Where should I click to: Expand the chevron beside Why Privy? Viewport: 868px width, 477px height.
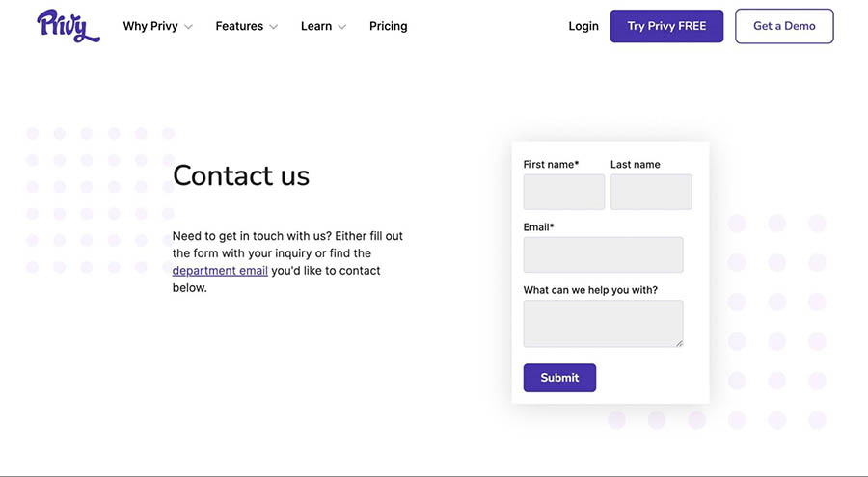tap(188, 27)
